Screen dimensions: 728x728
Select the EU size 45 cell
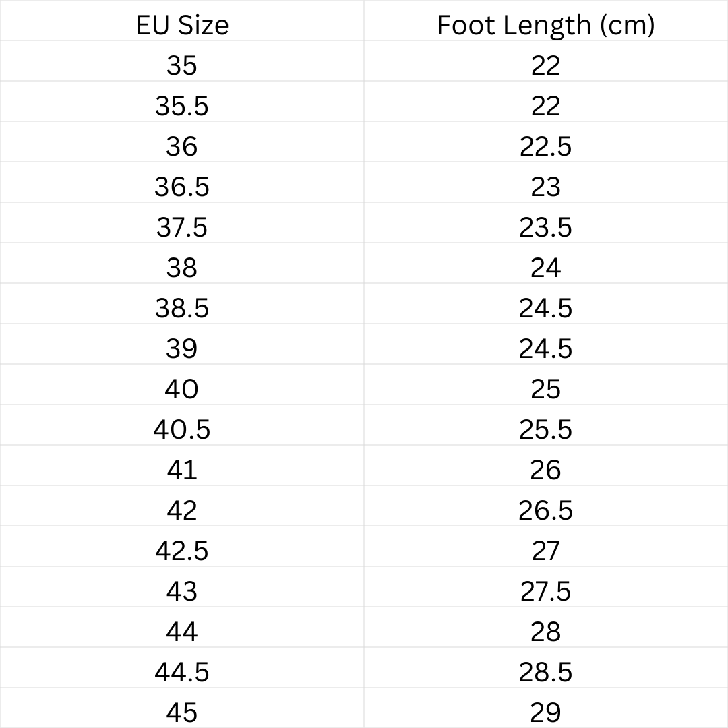tap(182, 712)
